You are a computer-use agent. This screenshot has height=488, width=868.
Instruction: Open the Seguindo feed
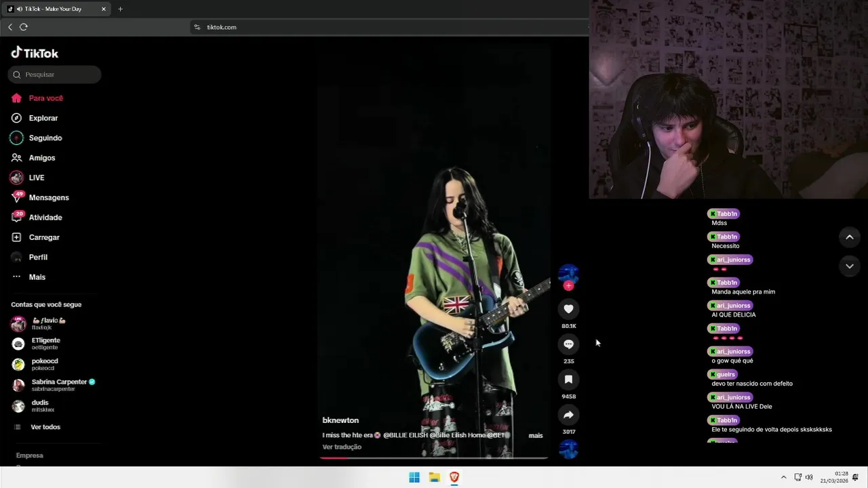click(45, 138)
